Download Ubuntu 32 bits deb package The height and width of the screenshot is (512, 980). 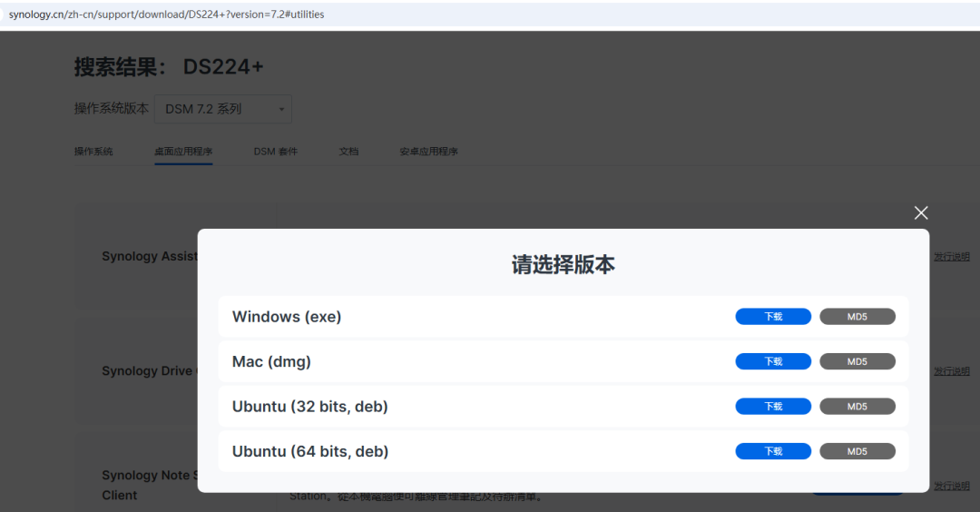(773, 407)
